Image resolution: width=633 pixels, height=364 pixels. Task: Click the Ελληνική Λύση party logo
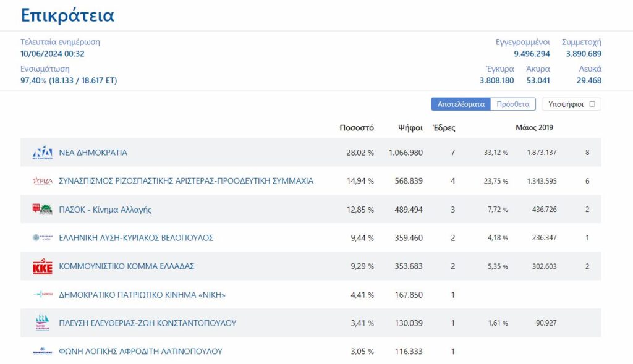pos(43,238)
